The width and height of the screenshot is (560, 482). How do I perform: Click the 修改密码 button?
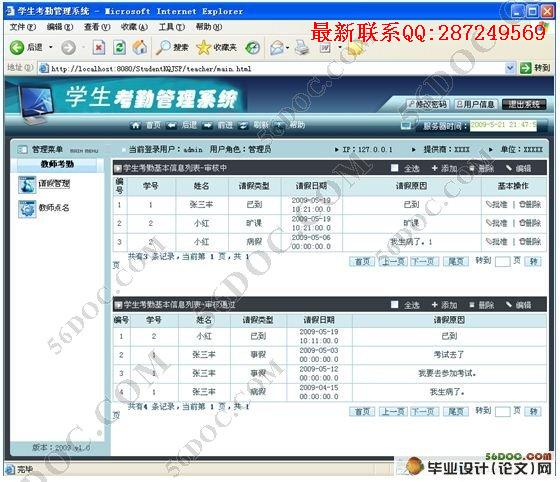(x=428, y=105)
